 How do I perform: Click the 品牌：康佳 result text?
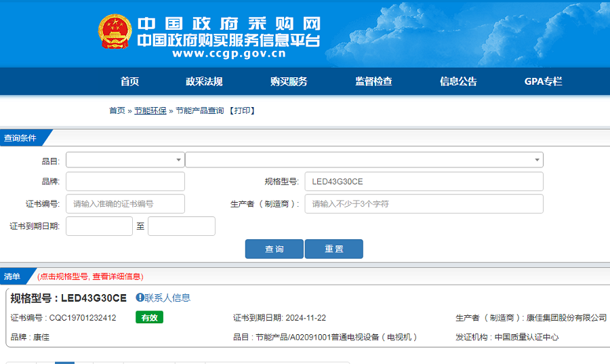click(30, 337)
